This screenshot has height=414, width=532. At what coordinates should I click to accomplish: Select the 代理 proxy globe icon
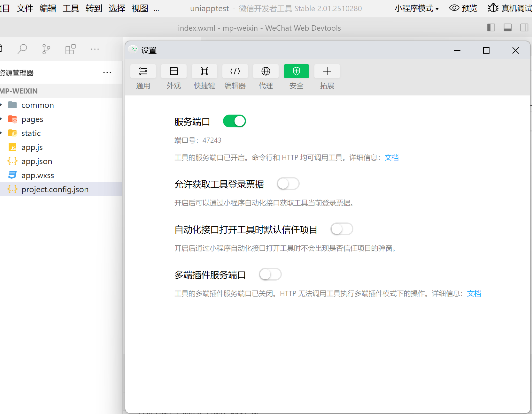[x=266, y=71]
